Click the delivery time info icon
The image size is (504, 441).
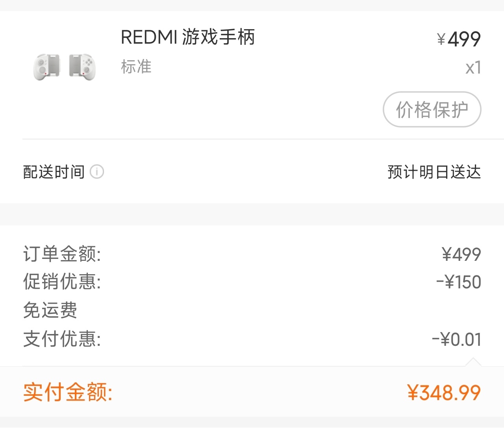click(97, 172)
